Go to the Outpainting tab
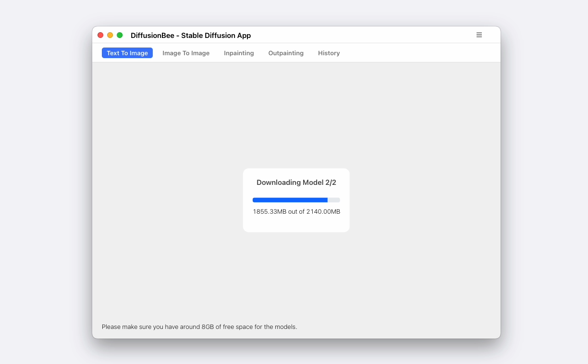The height and width of the screenshot is (364, 588). tap(286, 53)
